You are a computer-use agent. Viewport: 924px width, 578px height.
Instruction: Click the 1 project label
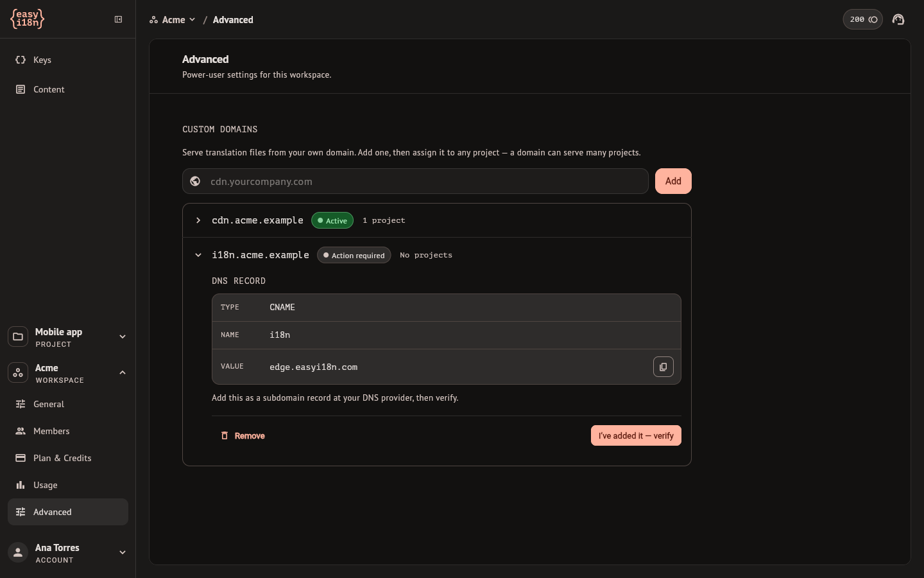[384, 220]
